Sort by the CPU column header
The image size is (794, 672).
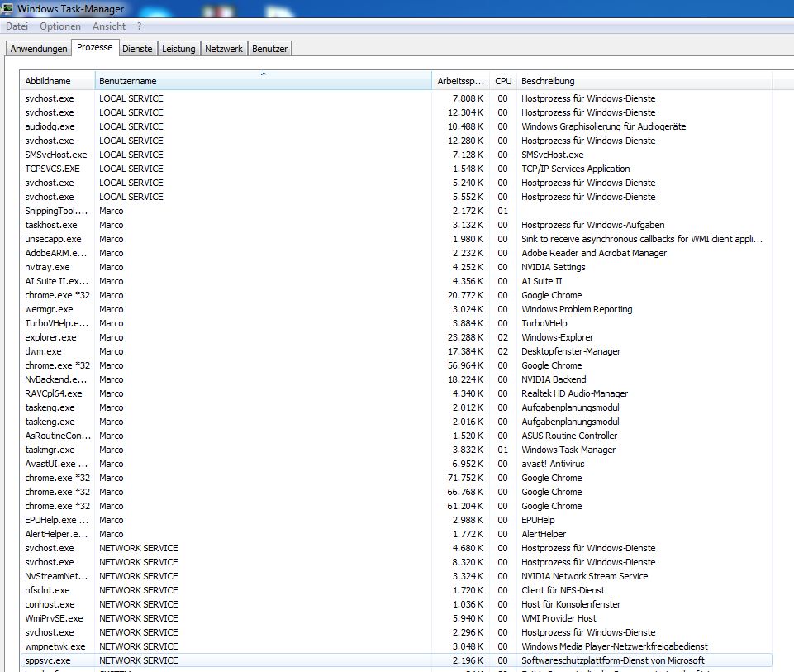tap(503, 81)
